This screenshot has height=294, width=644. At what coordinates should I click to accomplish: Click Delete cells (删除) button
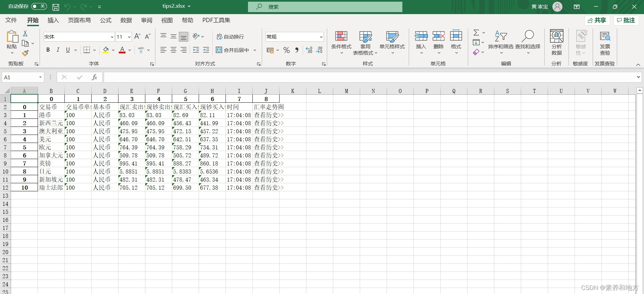click(438, 43)
